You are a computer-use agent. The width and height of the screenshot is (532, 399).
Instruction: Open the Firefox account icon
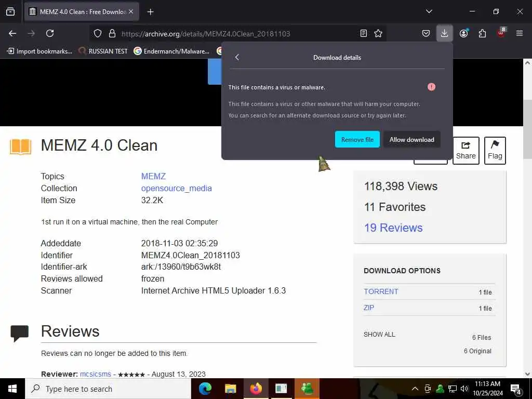pos(463,33)
